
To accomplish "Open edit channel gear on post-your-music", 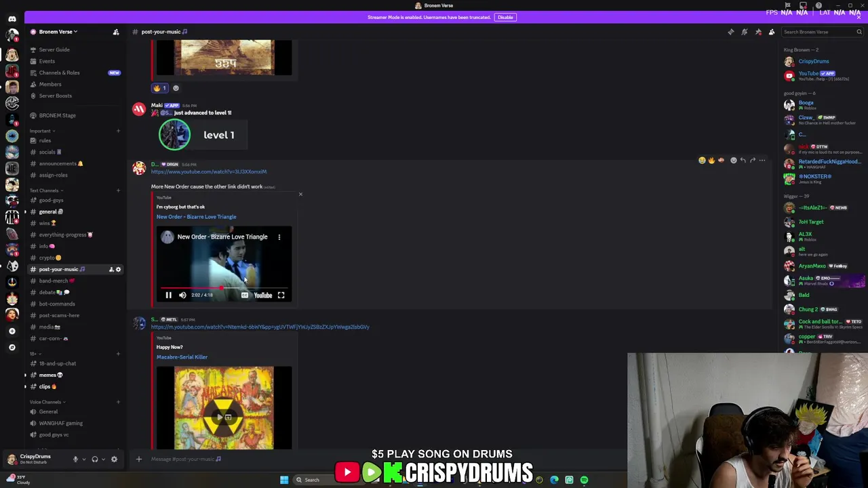I will click(118, 270).
